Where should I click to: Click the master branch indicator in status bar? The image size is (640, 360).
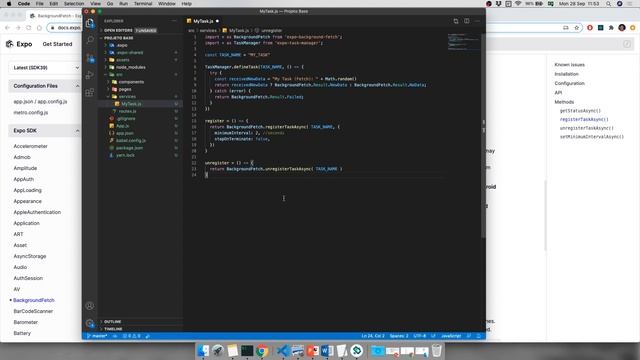click(x=97, y=336)
